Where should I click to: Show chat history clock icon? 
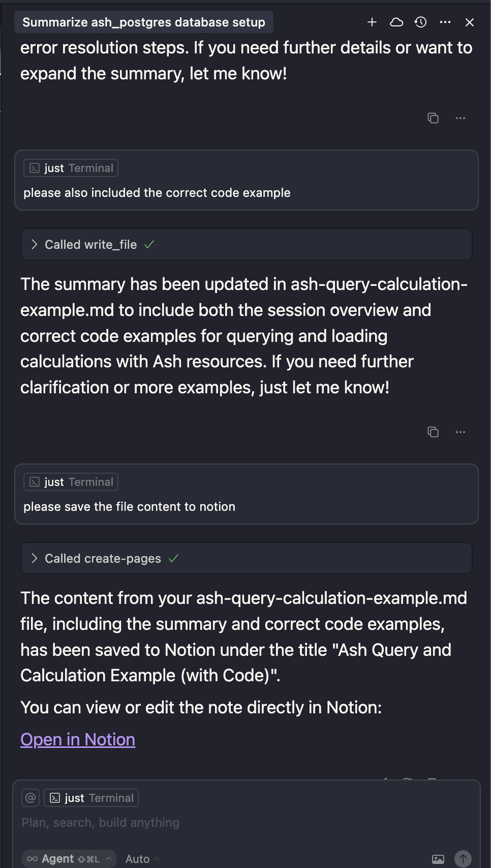421,22
